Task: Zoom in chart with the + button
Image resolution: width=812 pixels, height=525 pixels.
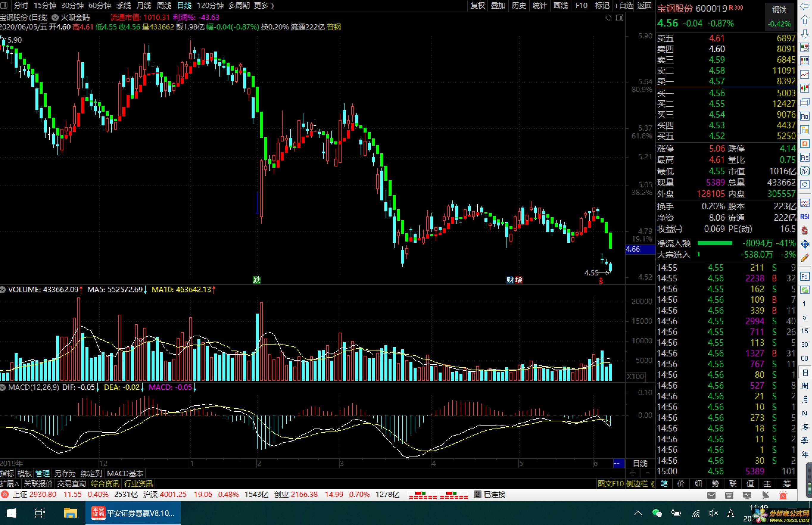Action: 633,473
